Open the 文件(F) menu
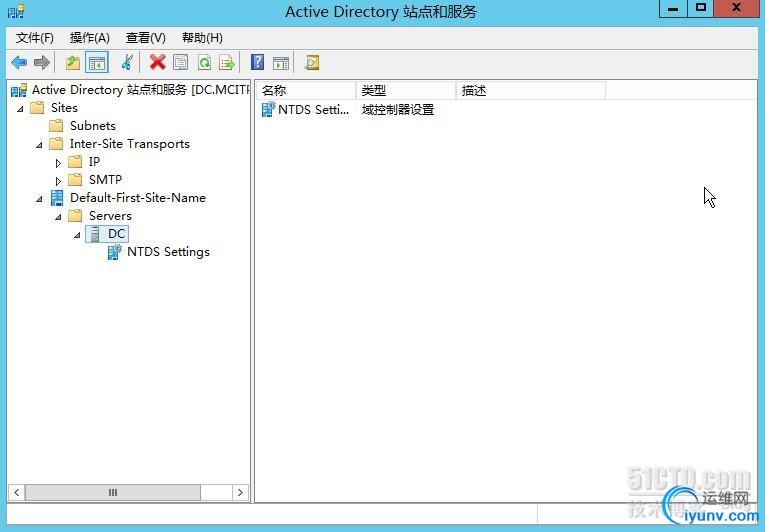This screenshot has width=765, height=532. pos(34,38)
